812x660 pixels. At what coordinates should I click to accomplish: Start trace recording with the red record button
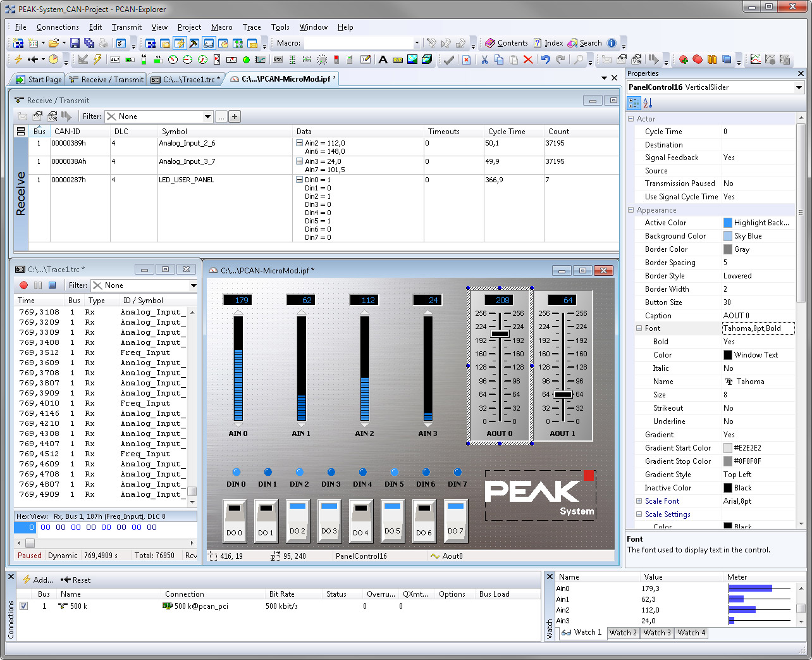click(23, 285)
